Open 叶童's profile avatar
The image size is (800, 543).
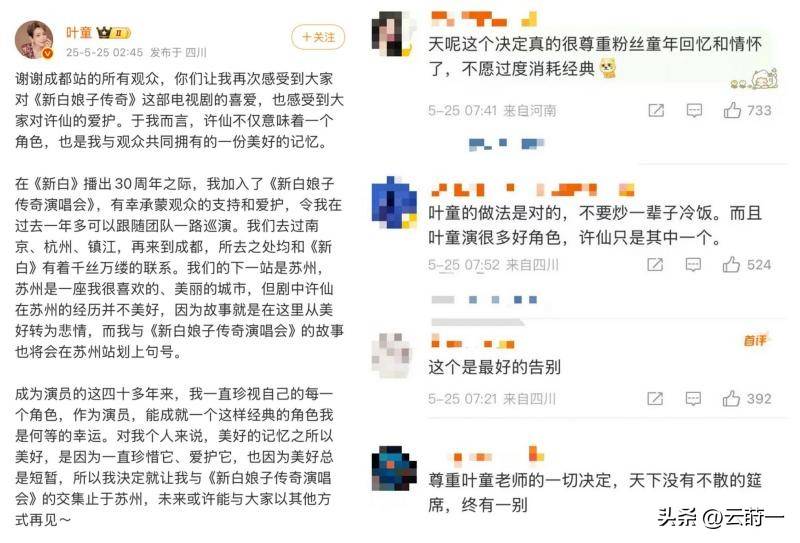coord(34,40)
